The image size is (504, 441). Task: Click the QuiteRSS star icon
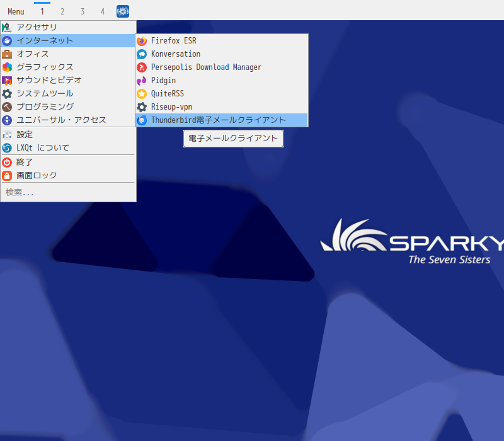142,93
